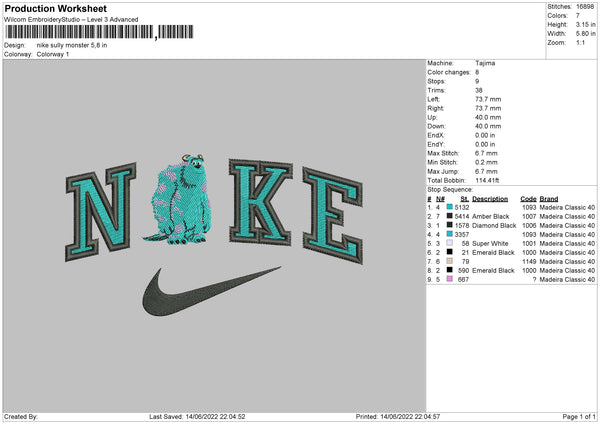Click the Production Worksheet title
The width and height of the screenshot is (600, 424).
55,8
